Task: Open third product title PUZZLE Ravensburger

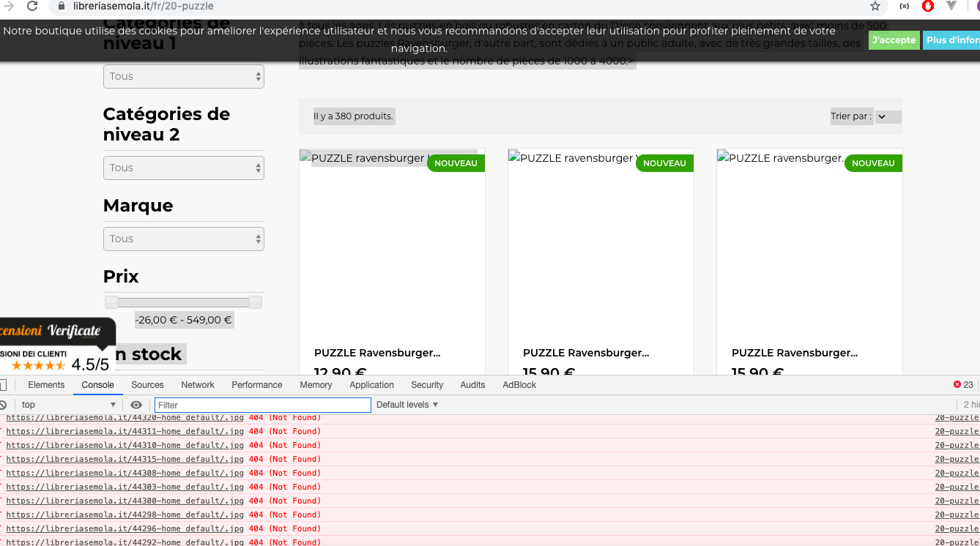Action: 795,353
